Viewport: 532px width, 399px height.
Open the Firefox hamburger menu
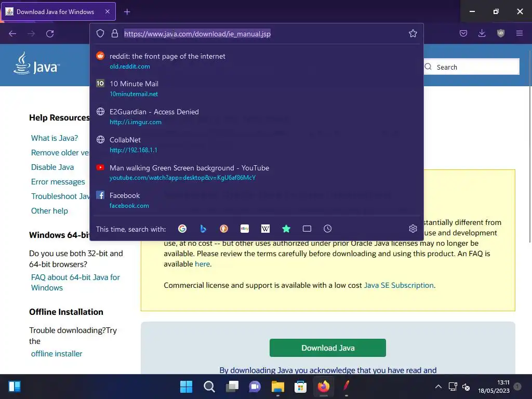pos(519,33)
